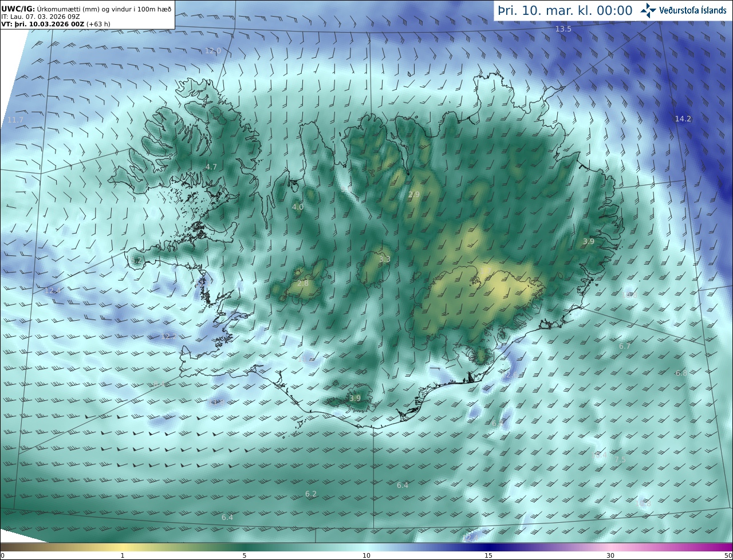
Task: Click the map value label '13.5'
Action: [x=563, y=29]
